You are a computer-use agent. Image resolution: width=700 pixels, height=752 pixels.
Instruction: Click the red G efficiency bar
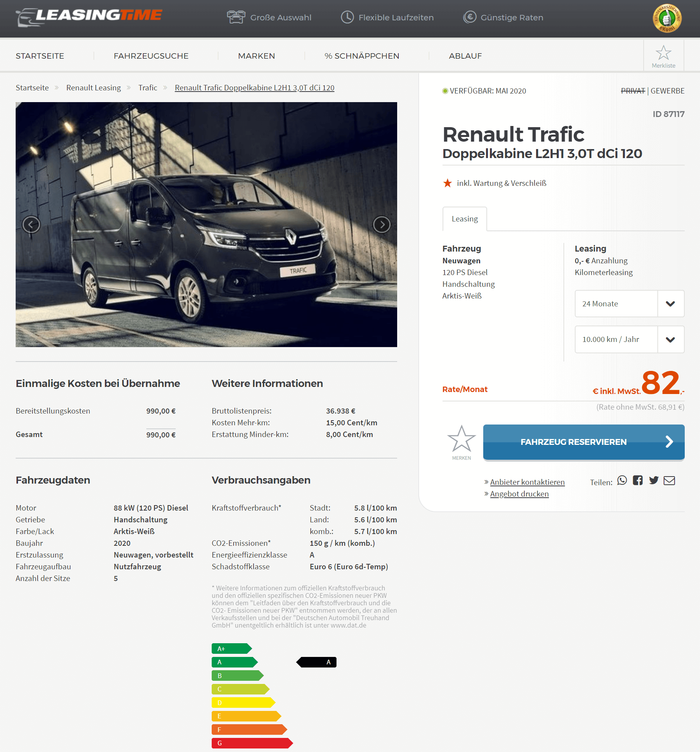(x=252, y=743)
